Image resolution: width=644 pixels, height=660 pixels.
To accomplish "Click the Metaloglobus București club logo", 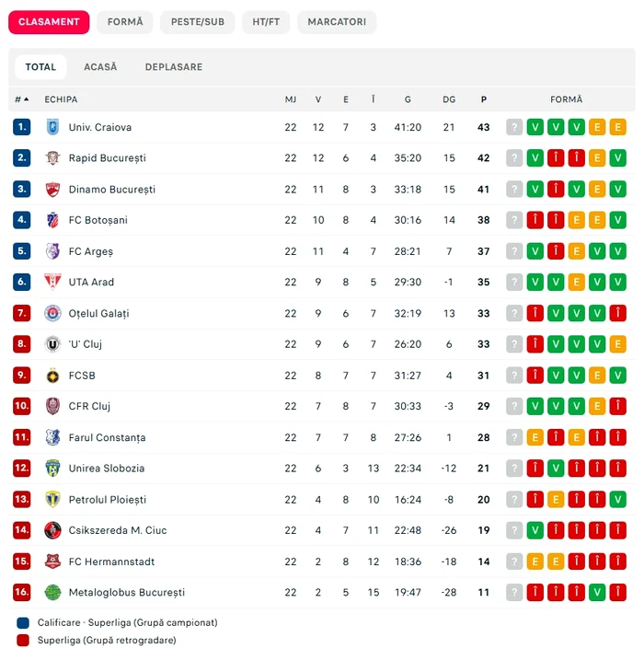I will [x=52, y=592].
